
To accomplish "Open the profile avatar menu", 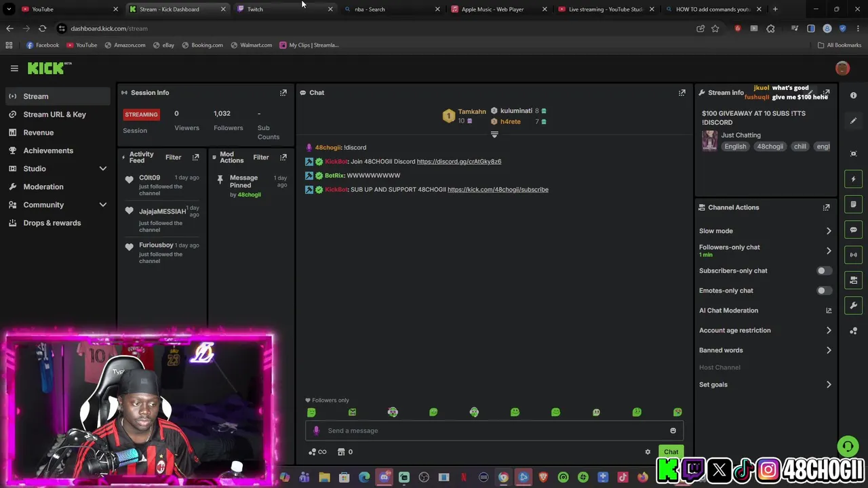I will click(x=842, y=68).
